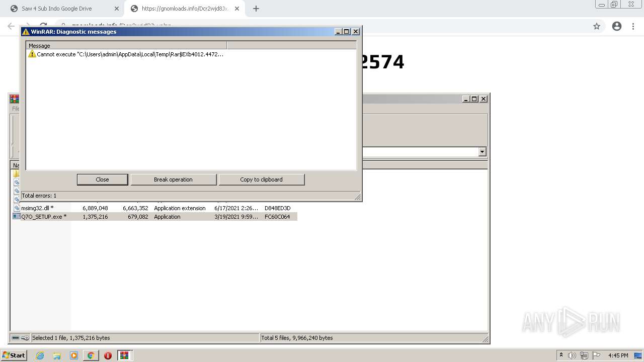Click the Break operation button
644x362 pixels.
click(173, 179)
